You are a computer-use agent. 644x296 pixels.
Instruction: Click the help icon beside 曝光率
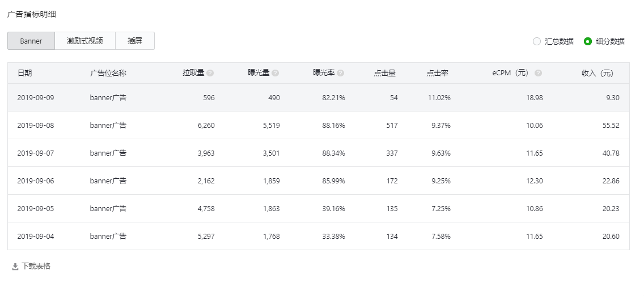coord(341,74)
